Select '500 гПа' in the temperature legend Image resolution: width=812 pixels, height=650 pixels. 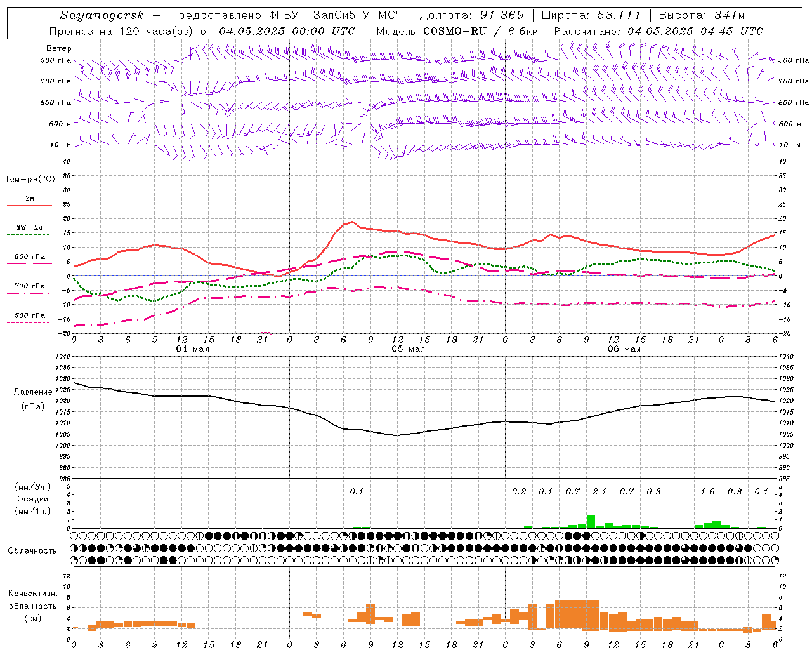30,315
